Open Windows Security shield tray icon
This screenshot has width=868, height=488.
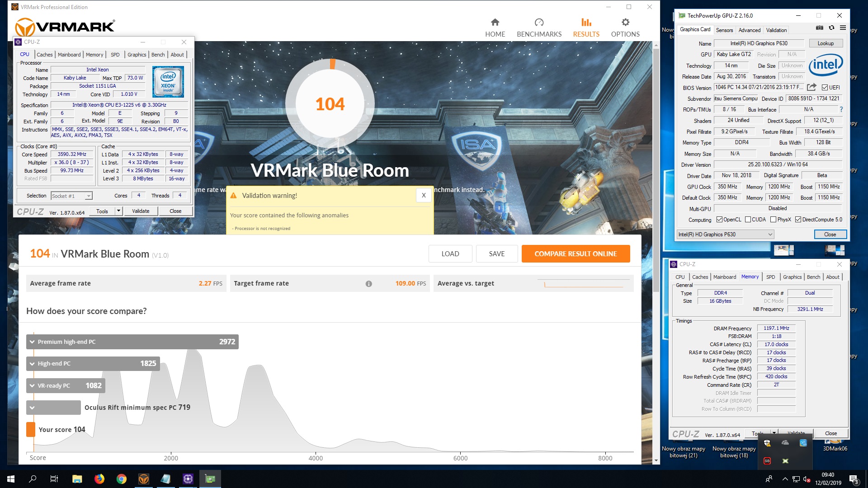point(767,443)
